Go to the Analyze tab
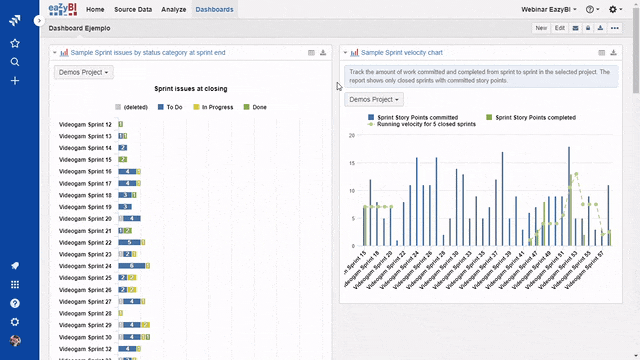 click(x=173, y=9)
